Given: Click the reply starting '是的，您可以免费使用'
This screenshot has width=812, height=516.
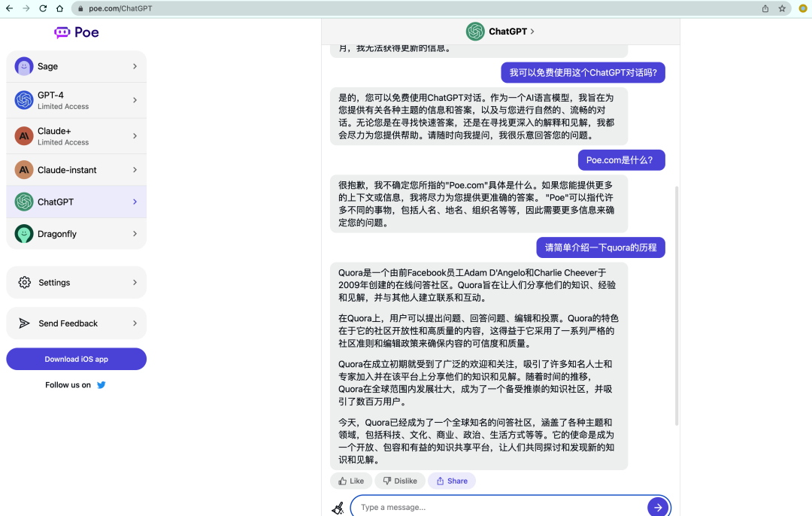Looking at the screenshot, I should point(479,117).
